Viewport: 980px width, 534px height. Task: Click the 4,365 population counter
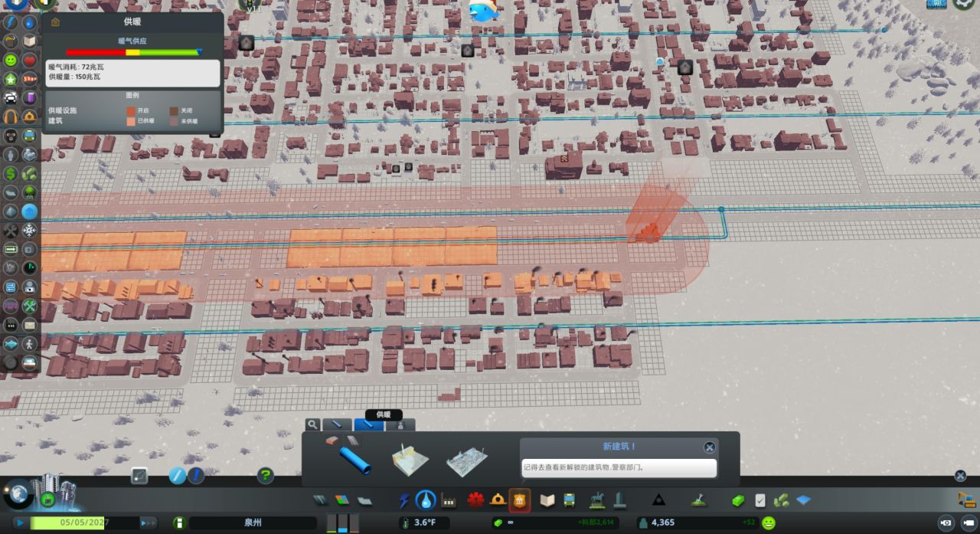pos(663,523)
